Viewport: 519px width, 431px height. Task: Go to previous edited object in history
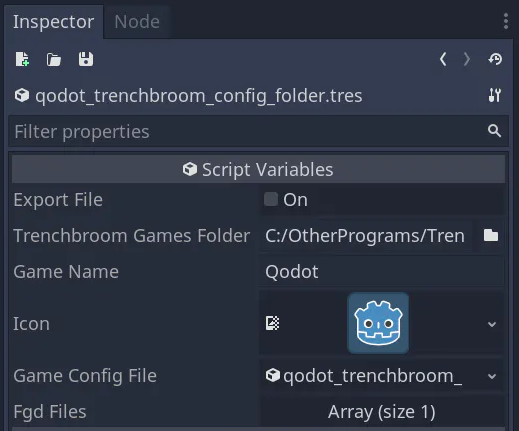click(443, 59)
